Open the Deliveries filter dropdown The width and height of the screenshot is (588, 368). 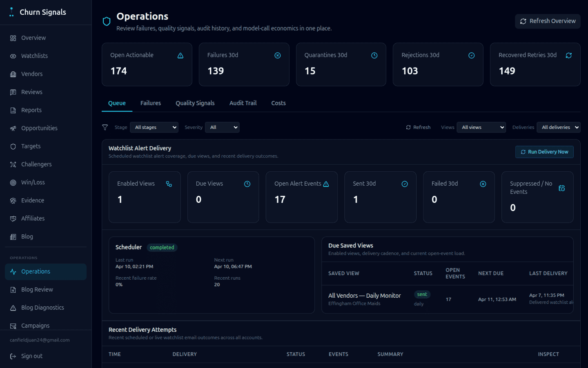(x=559, y=127)
